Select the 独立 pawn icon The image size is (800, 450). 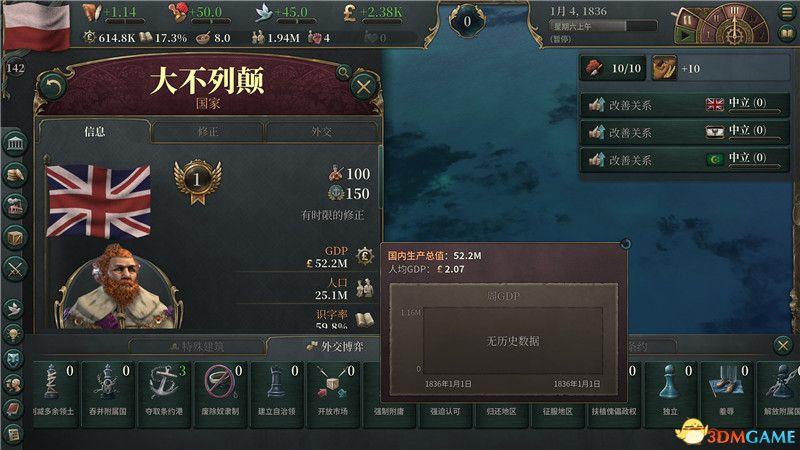pyautogui.click(x=670, y=395)
